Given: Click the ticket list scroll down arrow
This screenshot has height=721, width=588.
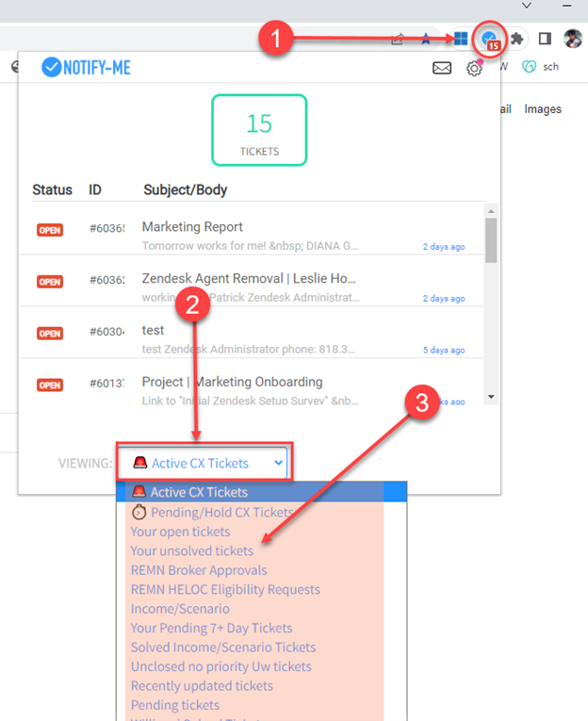Looking at the screenshot, I should tap(491, 397).
